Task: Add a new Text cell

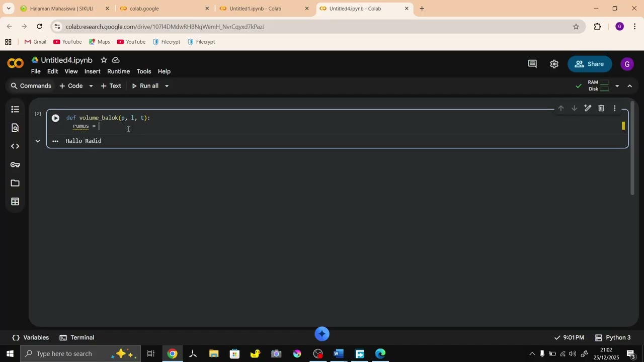Action: tap(111, 86)
